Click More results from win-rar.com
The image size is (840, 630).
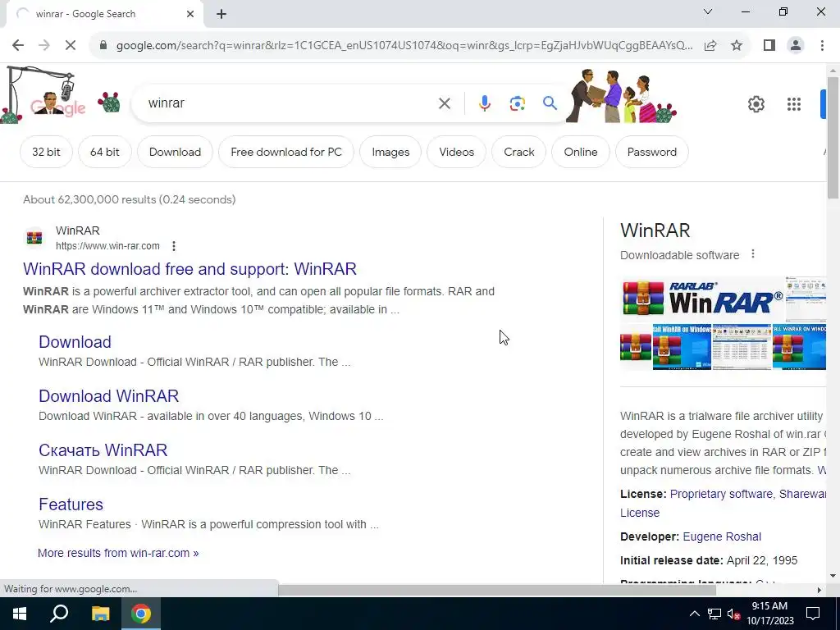[118, 553]
